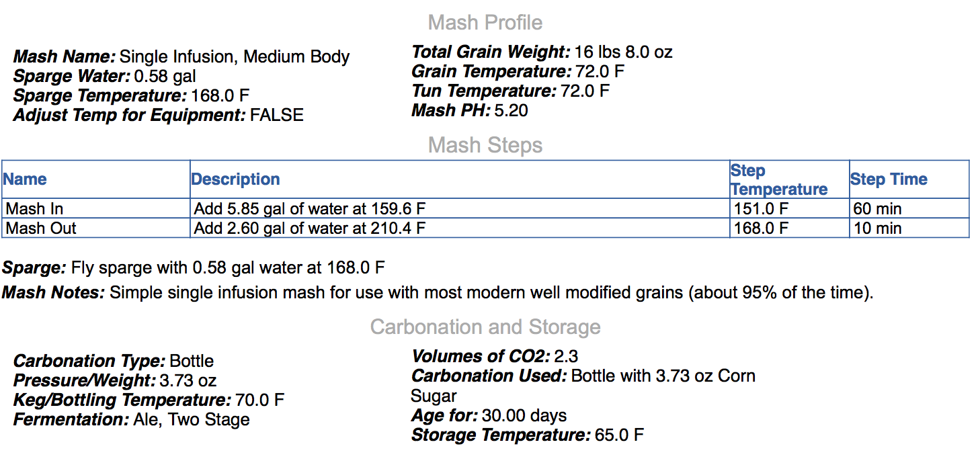
Task: Click the Name column header
Action: click(25, 179)
